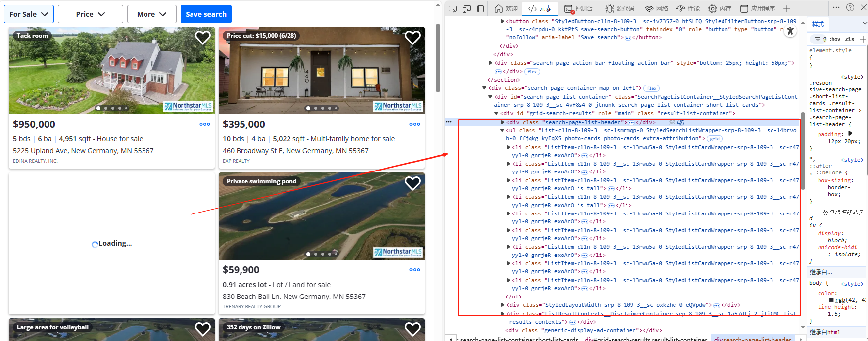Viewport: 868px width, 341px height.
Task: Expand the StyledLayoutWidth div node
Action: [x=503, y=305]
